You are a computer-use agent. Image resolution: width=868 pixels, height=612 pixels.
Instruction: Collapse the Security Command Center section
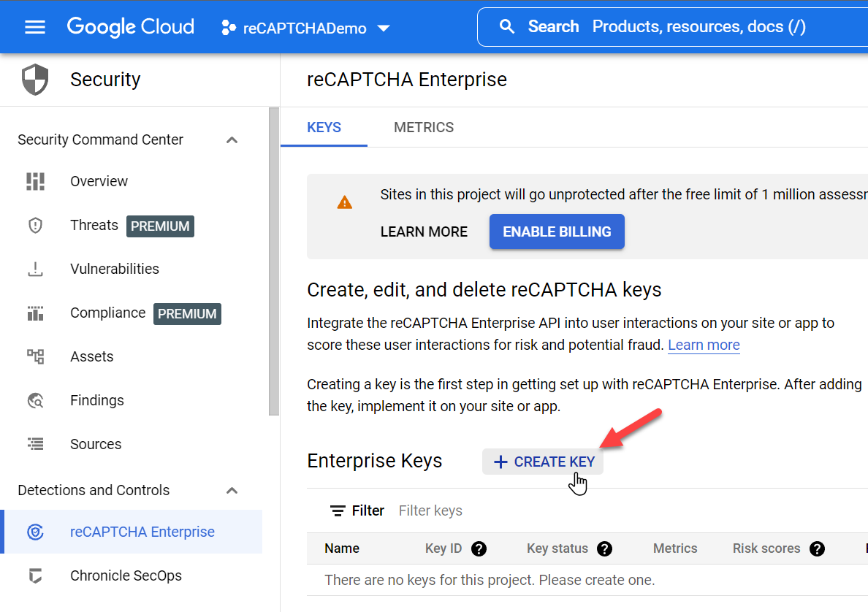click(x=232, y=140)
